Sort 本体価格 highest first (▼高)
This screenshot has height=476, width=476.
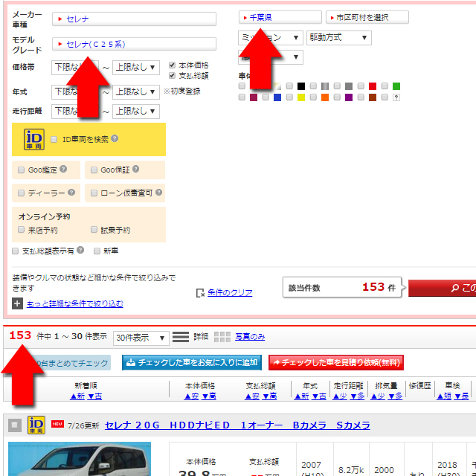click(209, 396)
